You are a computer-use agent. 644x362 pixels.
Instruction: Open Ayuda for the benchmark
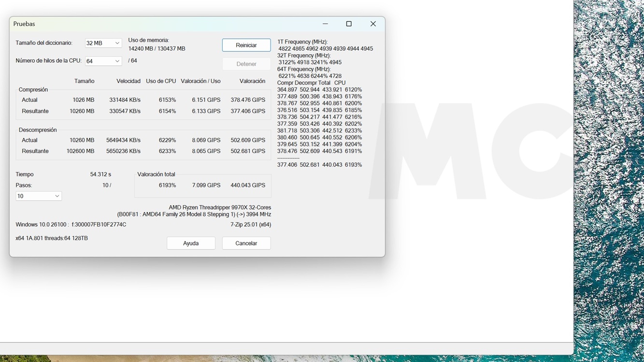(x=191, y=243)
